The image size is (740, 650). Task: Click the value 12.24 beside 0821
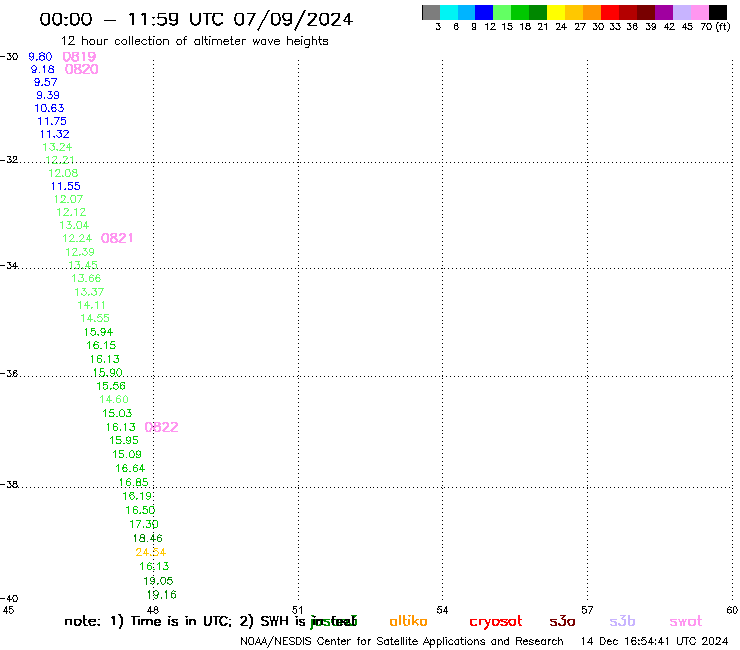pos(77,238)
